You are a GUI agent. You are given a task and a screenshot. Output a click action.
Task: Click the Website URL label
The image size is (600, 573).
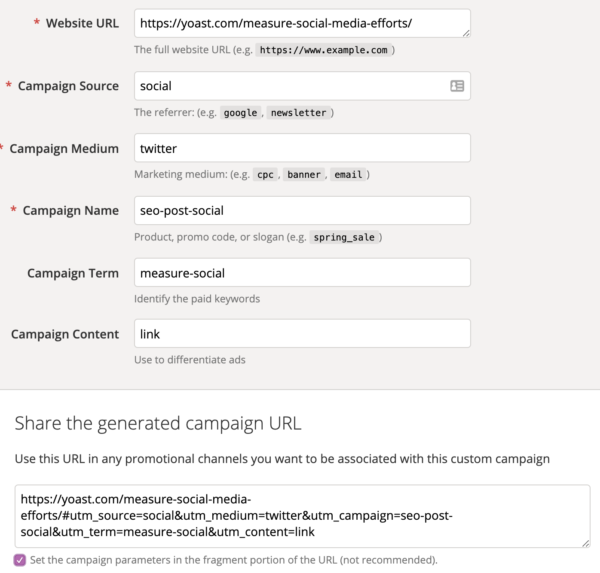[82, 23]
